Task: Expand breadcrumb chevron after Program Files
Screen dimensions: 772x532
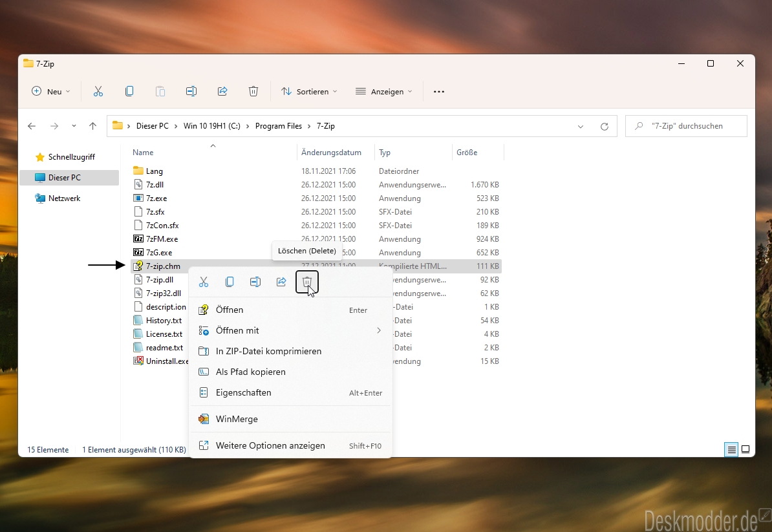Action: click(x=309, y=127)
